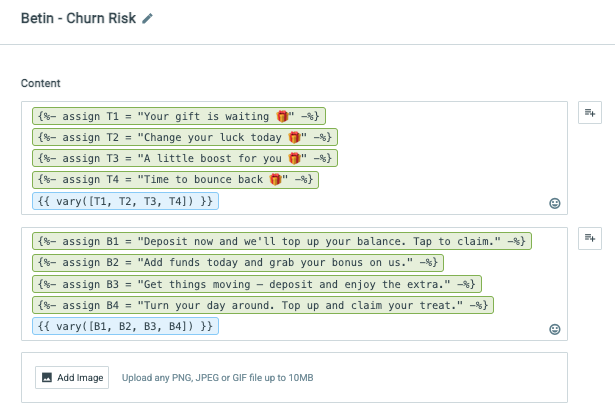Select the B4 'Turn your day around' block
The image size is (615, 420).
263,305
